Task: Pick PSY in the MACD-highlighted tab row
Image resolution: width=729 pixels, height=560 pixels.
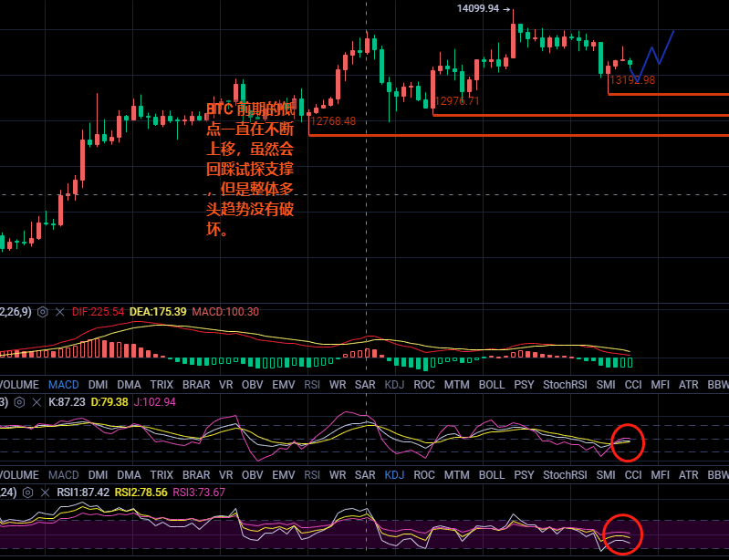Action: point(524,385)
